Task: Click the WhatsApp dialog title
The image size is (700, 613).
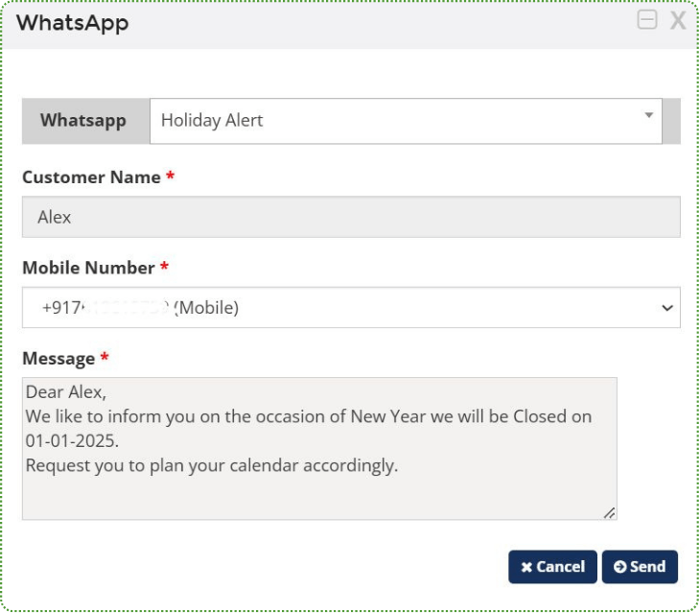Action: [x=72, y=22]
